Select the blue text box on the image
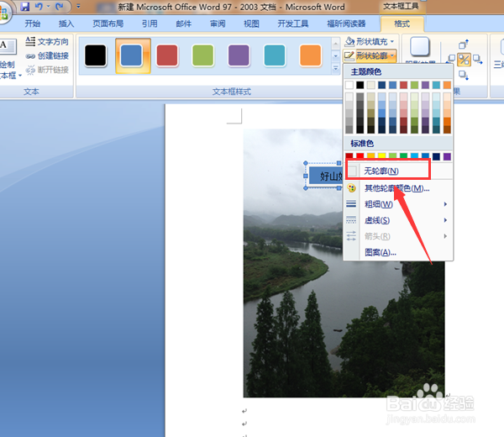 (x=324, y=176)
